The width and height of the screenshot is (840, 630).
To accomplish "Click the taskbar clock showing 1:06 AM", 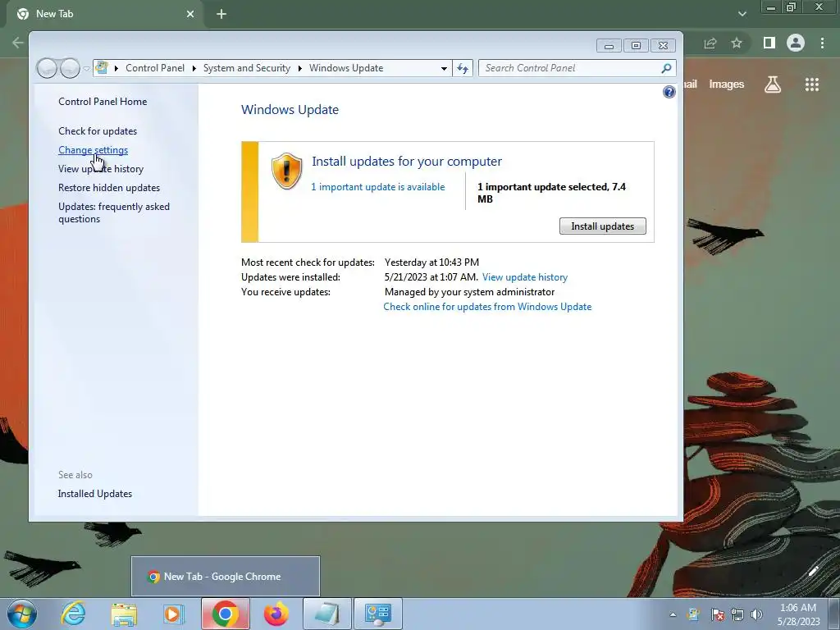I will click(x=798, y=614).
